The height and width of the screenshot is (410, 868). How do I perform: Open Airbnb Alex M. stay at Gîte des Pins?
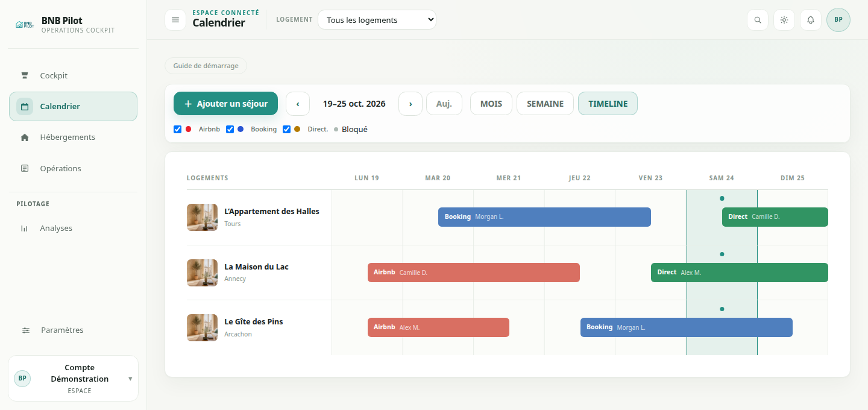pos(438,327)
